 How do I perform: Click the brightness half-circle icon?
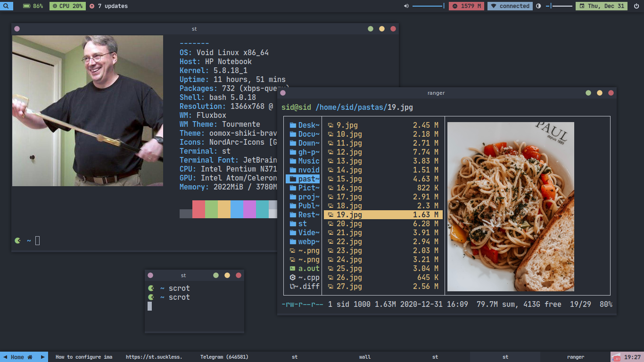pyautogui.click(x=539, y=6)
